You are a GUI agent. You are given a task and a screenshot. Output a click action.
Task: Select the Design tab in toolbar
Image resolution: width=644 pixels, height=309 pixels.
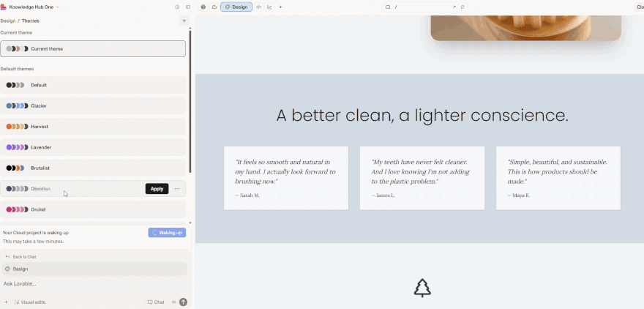[236, 7]
